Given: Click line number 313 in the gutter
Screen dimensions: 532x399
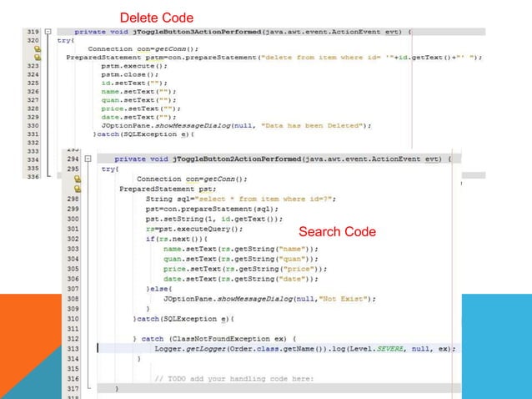Looking at the screenshot, I should point(73,349).
